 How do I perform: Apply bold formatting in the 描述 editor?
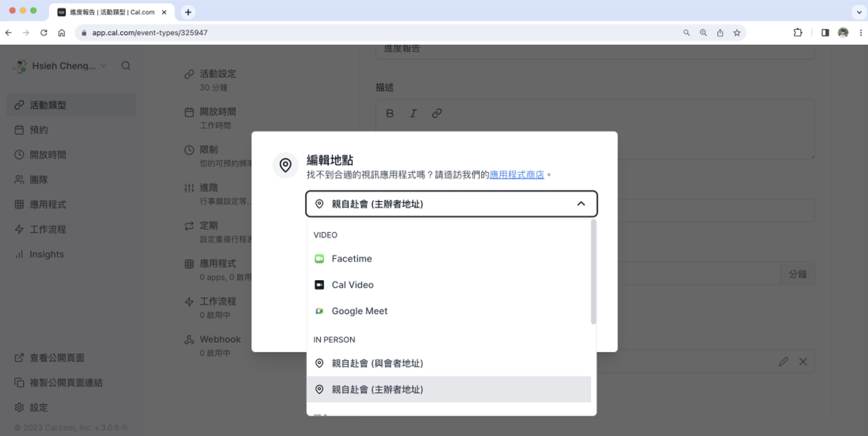click(390, 113)
